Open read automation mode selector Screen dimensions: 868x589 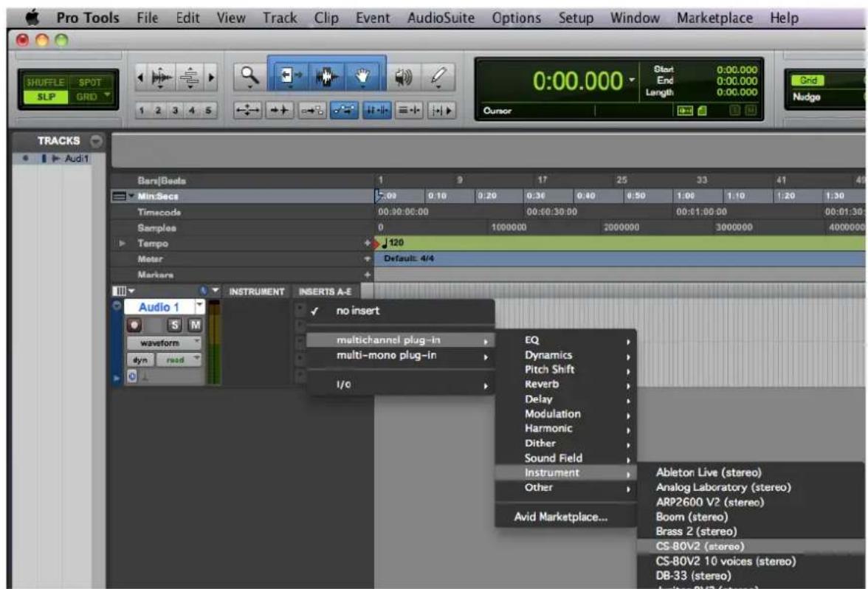[179, 360]
